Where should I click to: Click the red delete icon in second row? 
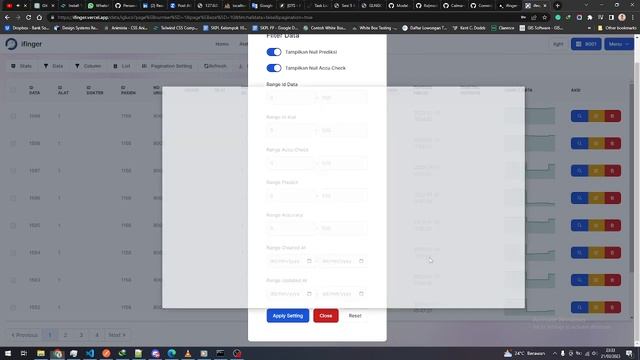(613, 144)
